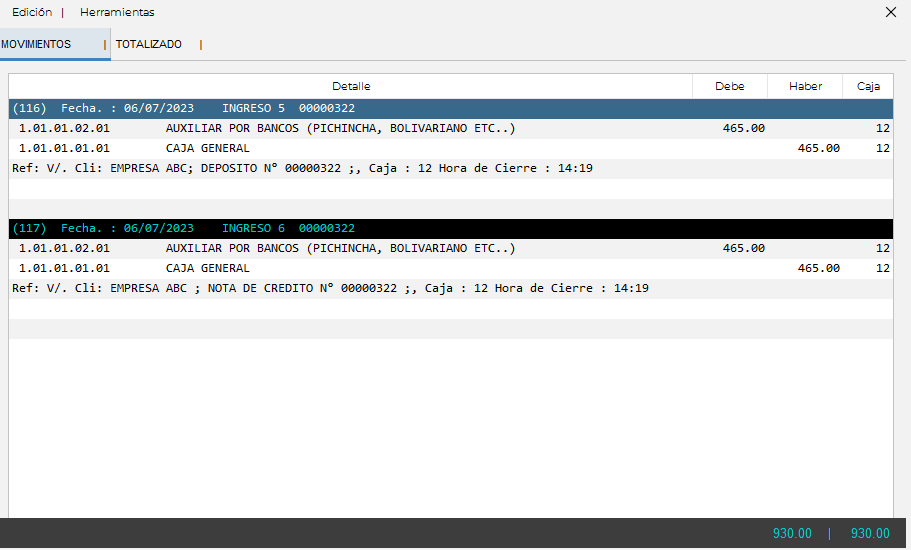Select CAJA GENERAL row under entry 117
This screenshot has height=550, width=911.
pos(451,268)
